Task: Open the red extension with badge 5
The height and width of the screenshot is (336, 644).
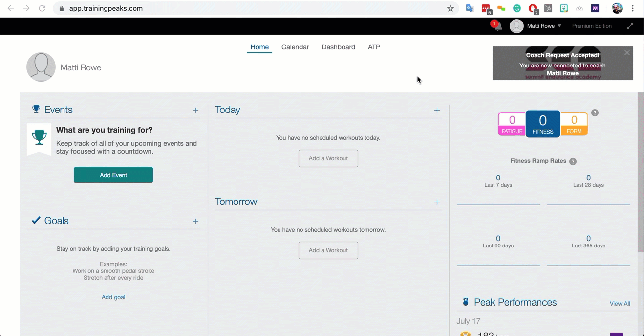Action: click(x=486, y=9)
